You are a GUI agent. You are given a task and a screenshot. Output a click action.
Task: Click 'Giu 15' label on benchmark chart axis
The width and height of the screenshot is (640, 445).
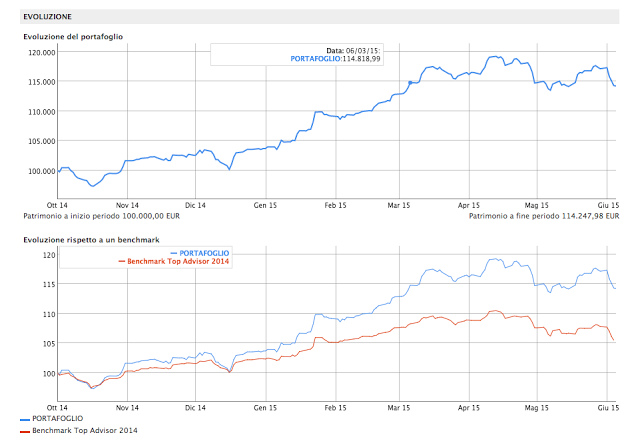pos(608,408)
